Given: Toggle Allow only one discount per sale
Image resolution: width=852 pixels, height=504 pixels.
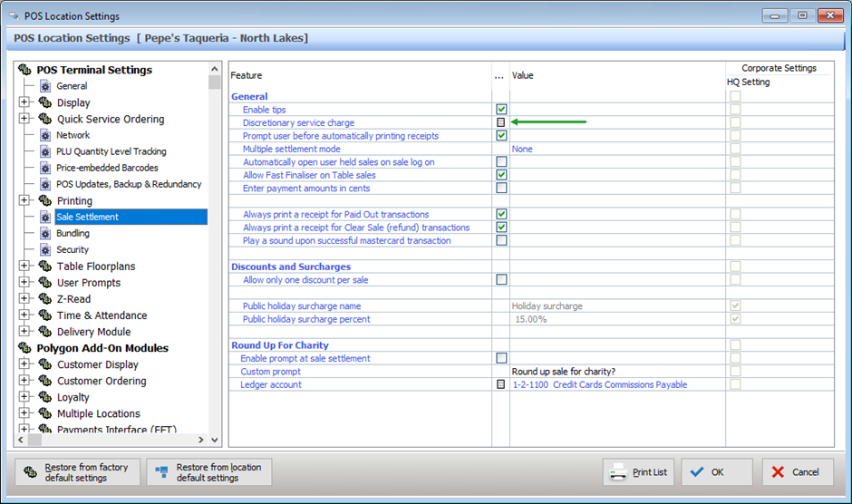Looking at the screenshot, I should 501,280.
